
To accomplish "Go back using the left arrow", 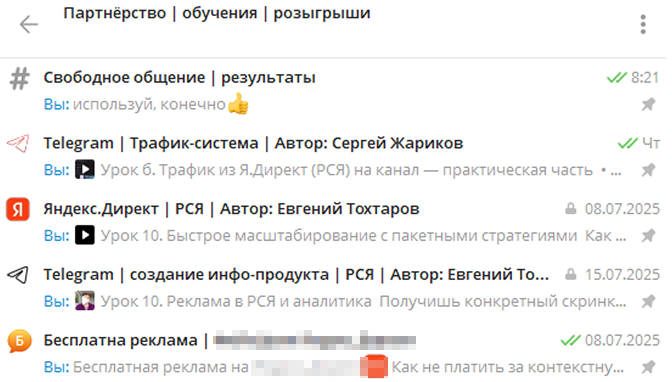I will (29, 24).
